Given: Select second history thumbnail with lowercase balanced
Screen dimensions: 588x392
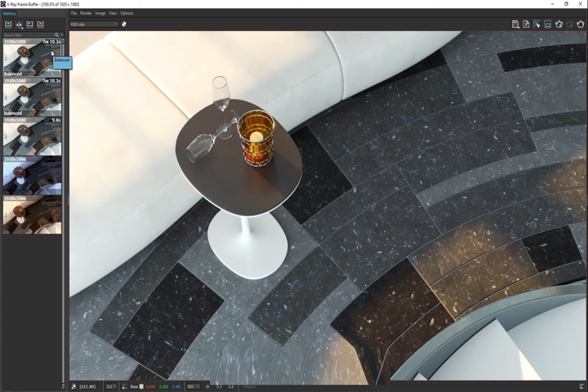Looking at the screenshot, I should pyautogui.click(x=32, y=97).
